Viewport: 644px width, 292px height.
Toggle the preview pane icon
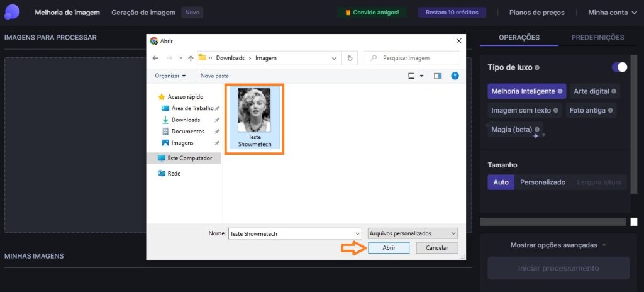pyautogui.click(x=438, y=76)
